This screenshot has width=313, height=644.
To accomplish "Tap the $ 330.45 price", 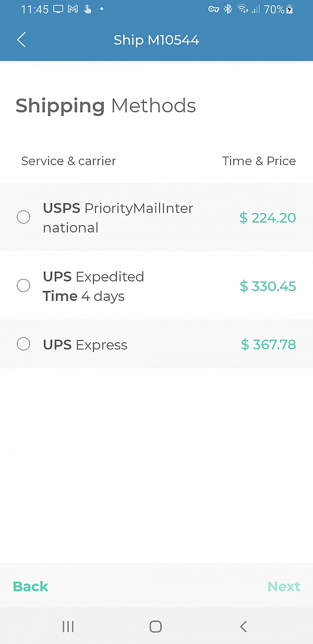I will (268, 286).
